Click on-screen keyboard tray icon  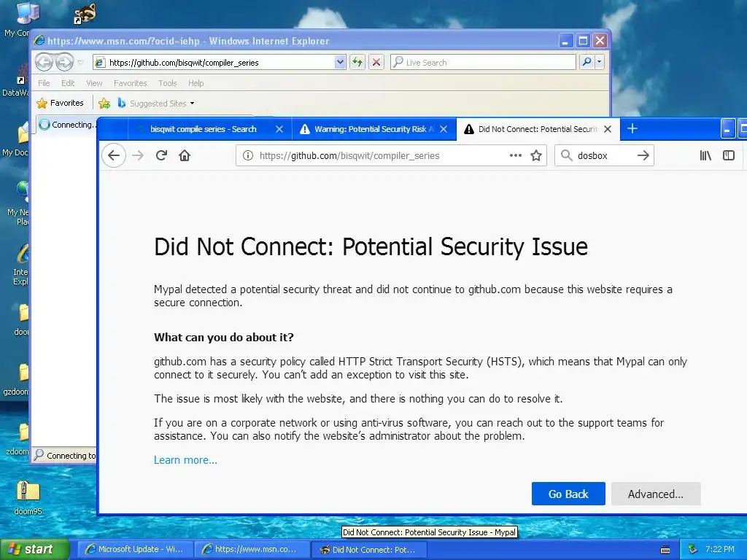click(x=665, y=550)
